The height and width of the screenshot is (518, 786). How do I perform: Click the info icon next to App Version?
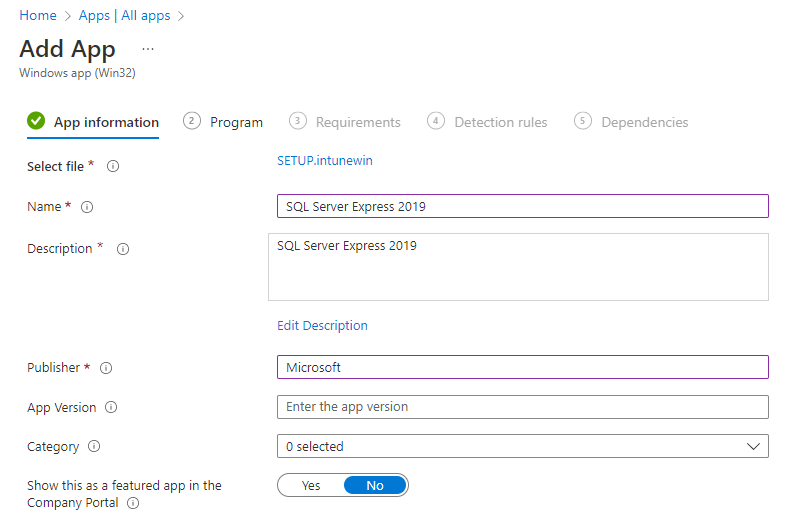[x=111, y=408]
